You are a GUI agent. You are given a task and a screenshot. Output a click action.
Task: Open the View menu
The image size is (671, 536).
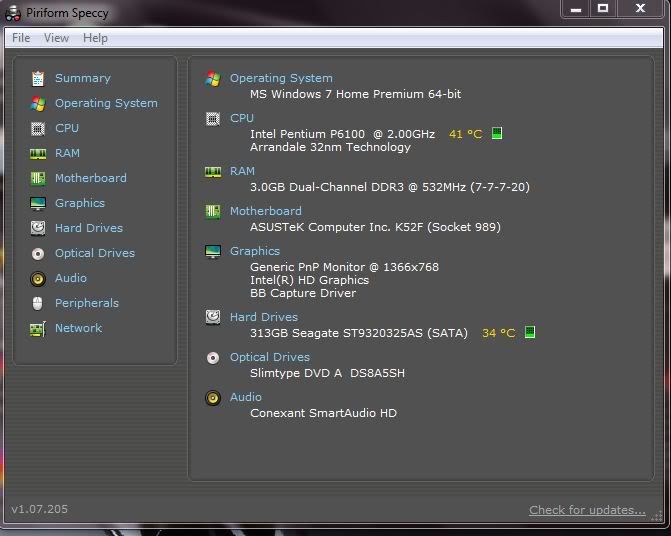57,38
